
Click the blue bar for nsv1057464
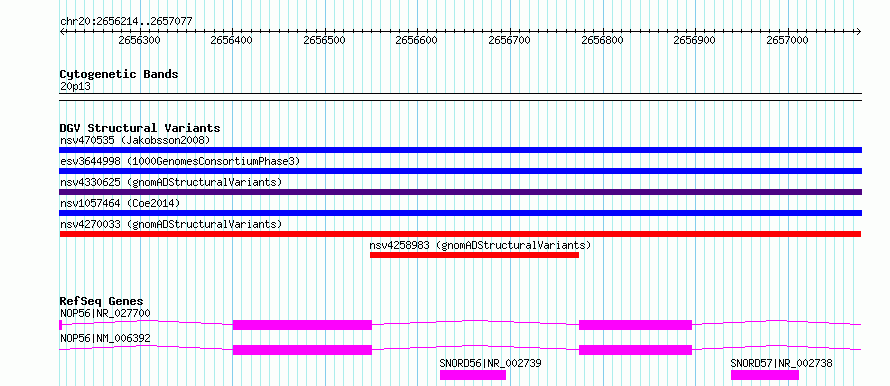click(x=460, y=213)
